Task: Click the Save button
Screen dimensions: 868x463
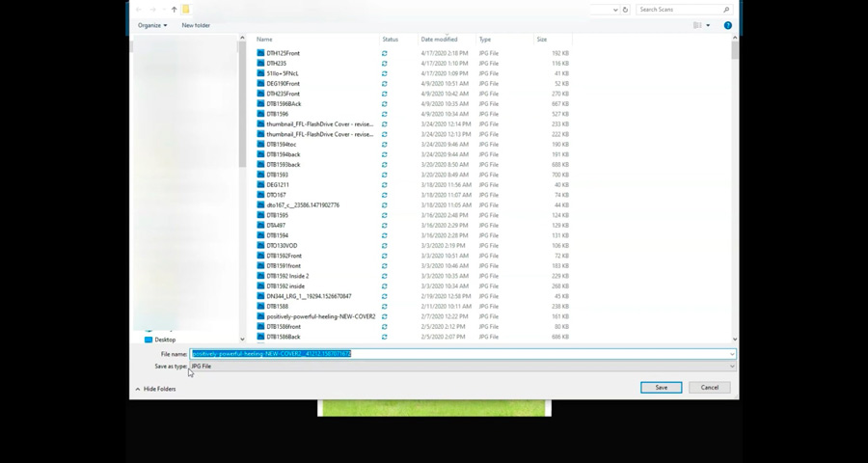Action: (x=661, y=388)
